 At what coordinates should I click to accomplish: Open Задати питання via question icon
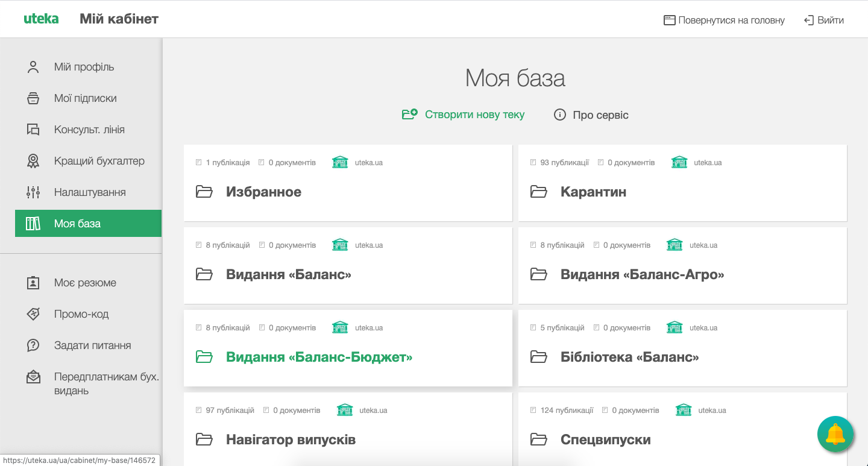[33, 345]
